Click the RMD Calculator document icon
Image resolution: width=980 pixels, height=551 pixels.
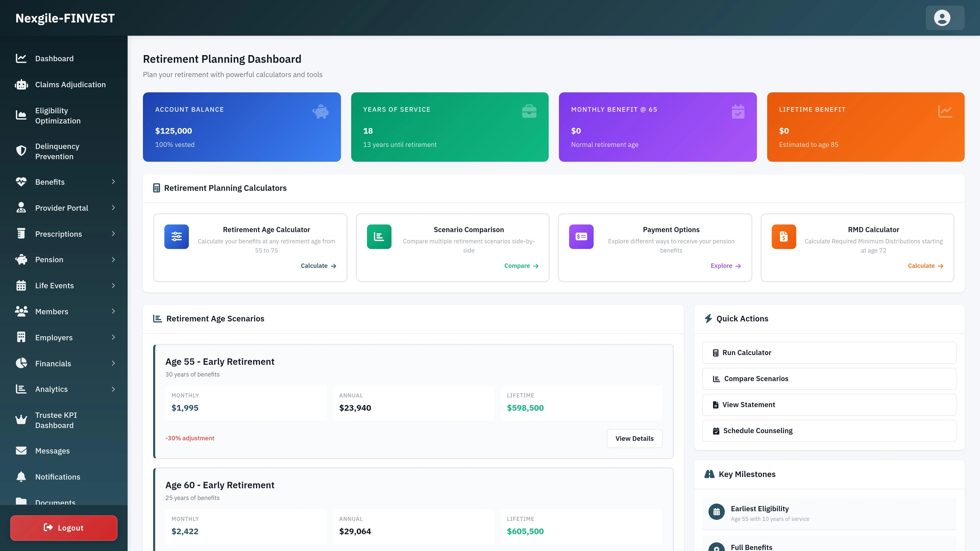(783, 236)
